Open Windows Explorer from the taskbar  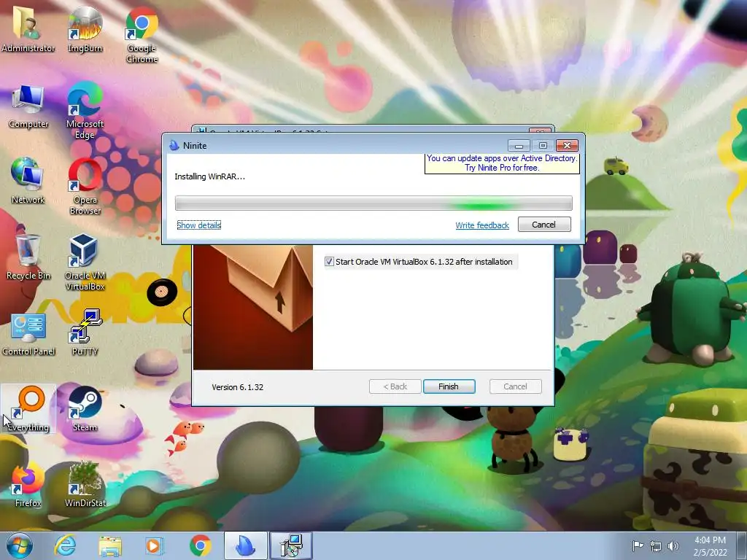click(110, 545)
